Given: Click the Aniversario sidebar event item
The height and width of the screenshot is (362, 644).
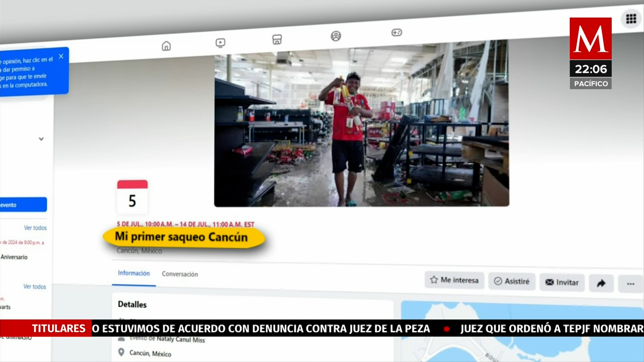Looking at the screenshot, I should coord(14,257).
